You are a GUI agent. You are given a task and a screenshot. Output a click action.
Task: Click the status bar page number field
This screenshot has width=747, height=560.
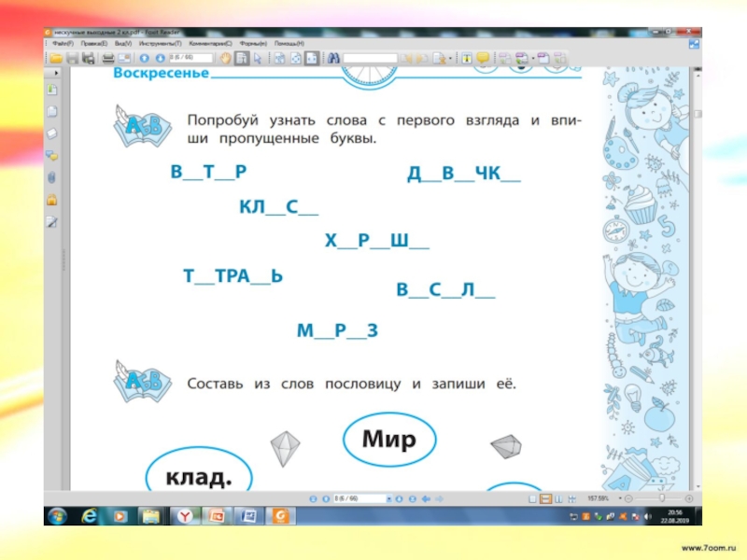tap(359, 499)
